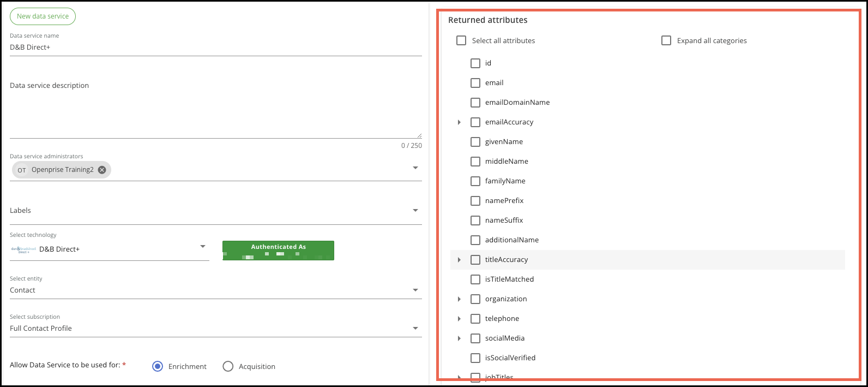Open the Select entity dropdown
868x387 pixels.
415,290
